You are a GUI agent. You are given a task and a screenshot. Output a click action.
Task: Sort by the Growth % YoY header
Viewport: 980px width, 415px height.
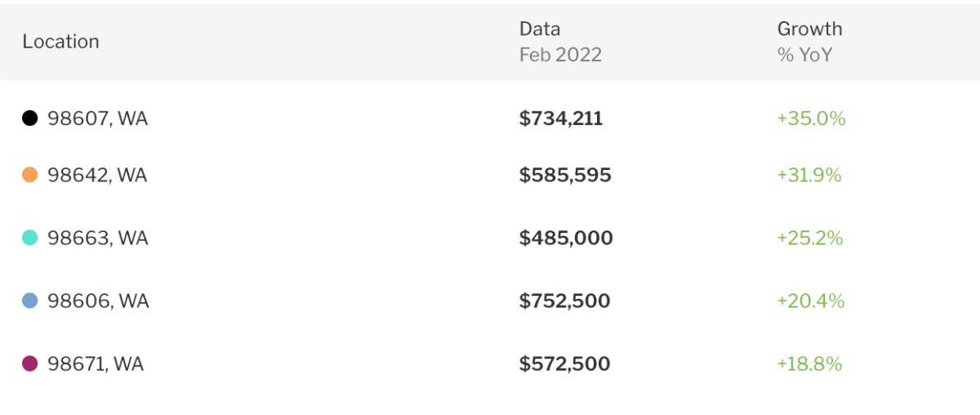(x=809, y=42)
